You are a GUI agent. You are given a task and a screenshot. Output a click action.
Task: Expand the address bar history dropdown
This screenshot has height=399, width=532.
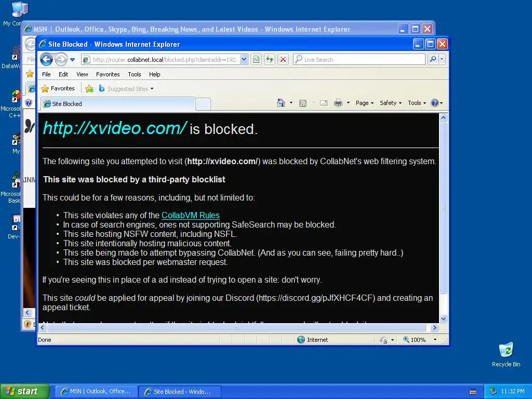244,60
